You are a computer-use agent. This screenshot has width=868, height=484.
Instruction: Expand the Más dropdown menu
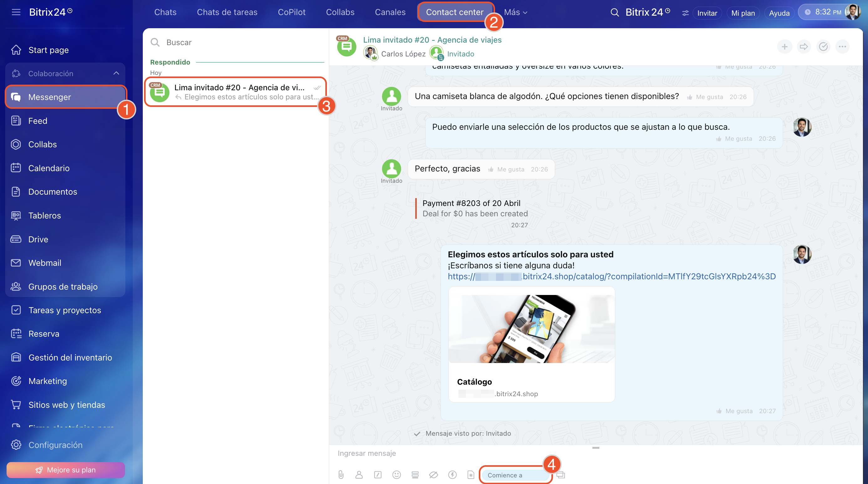tap(515, 13)
